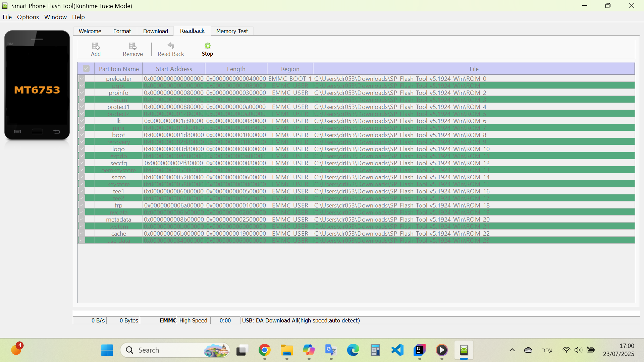Click the Start Address column header

coord(174,69)
